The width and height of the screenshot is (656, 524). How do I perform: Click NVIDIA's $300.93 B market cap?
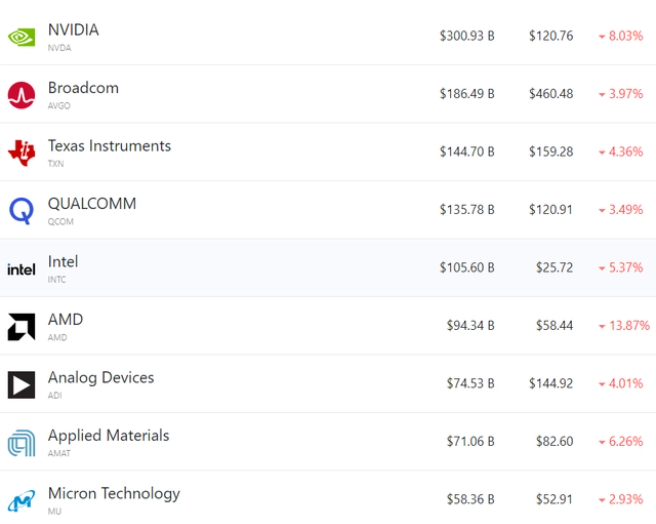coord(467,36)
